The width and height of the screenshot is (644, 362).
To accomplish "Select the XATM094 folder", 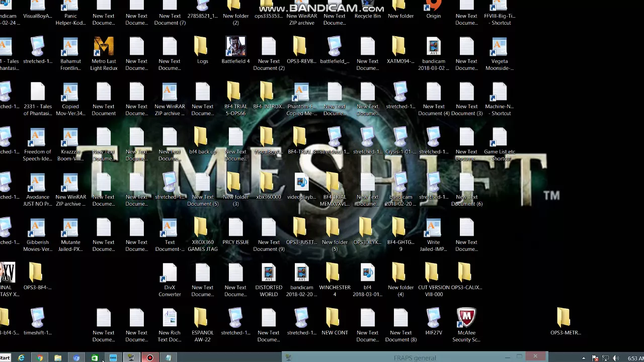I will pos(400,50).
